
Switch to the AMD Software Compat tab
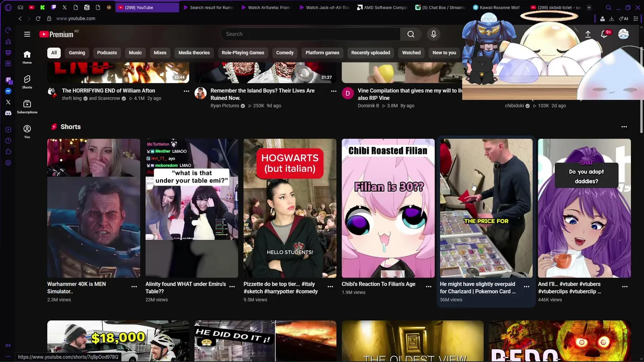pyautogui.click(x=382, y=8)
